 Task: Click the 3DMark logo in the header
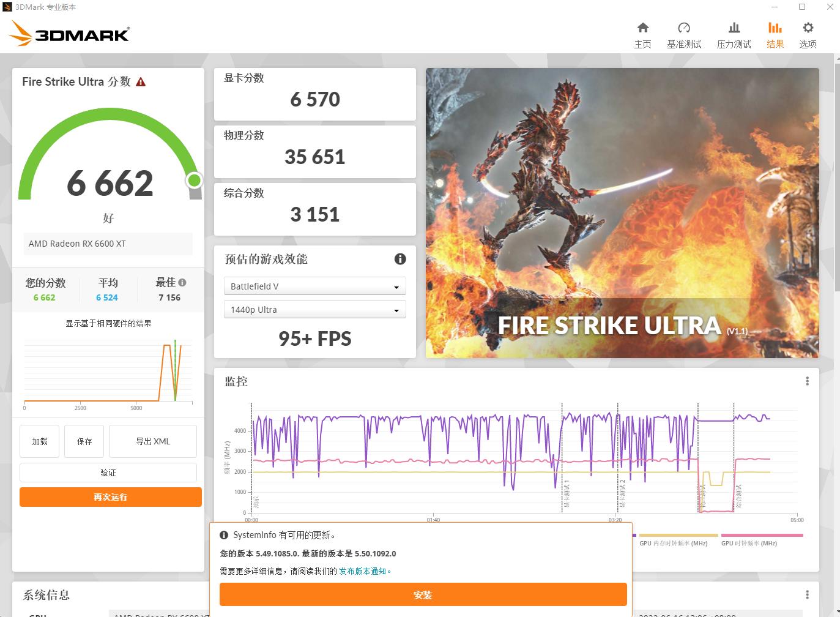pos(69,34)
